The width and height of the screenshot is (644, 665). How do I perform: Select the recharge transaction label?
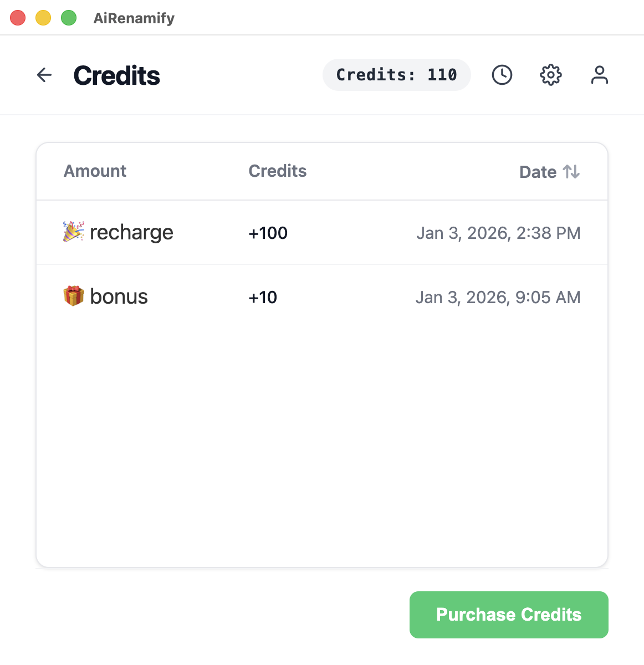point(131,233)
